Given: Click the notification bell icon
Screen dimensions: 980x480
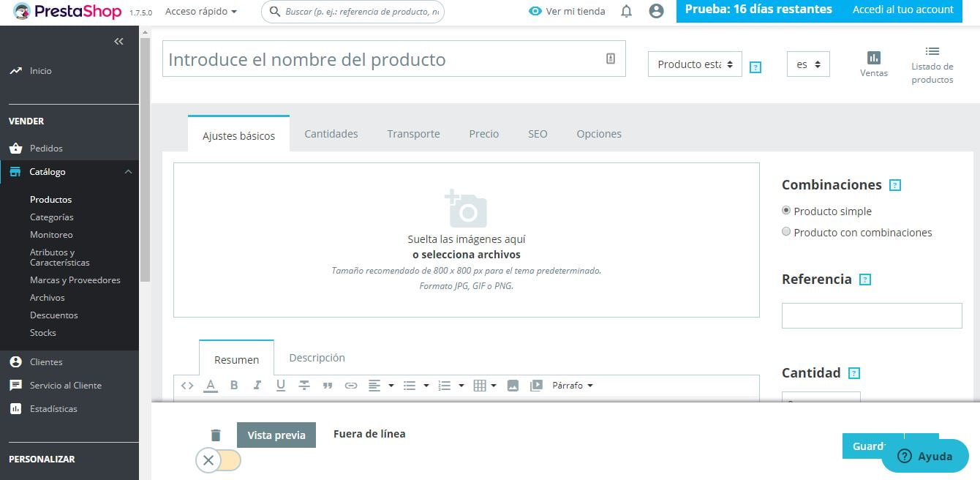Looking at the screenshot, I should tap(626, 11).
